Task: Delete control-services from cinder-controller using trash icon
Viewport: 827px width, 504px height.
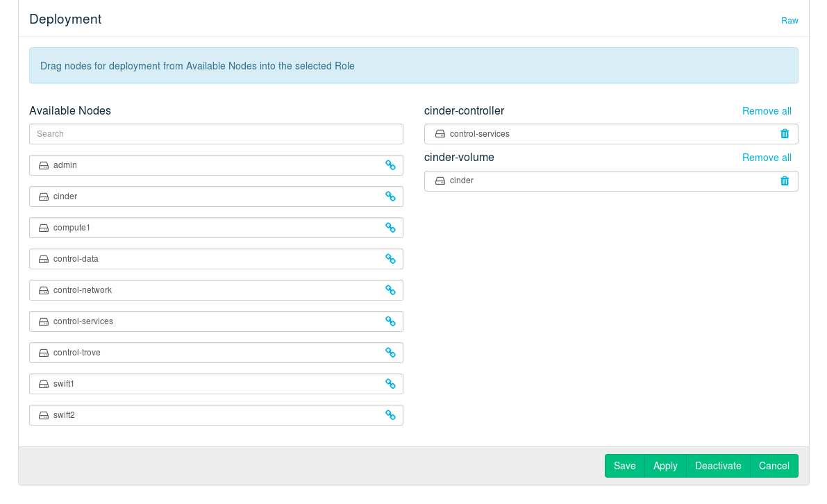Action: 785,134
